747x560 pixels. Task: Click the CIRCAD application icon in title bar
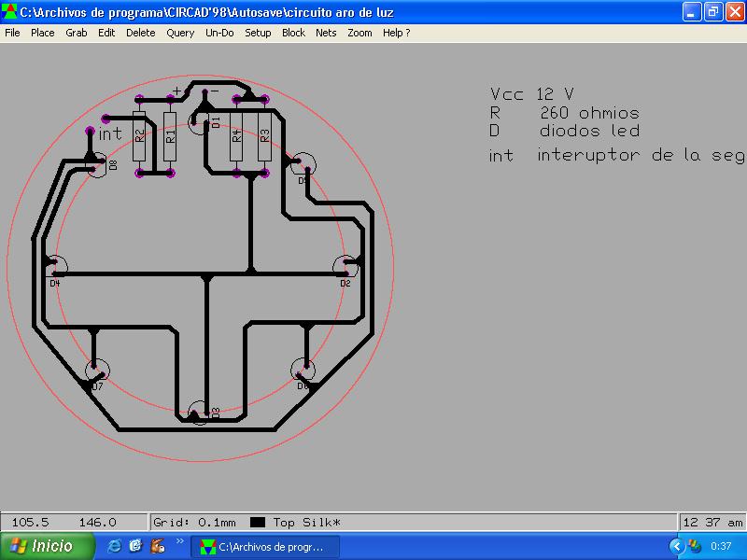pos(9,11)
